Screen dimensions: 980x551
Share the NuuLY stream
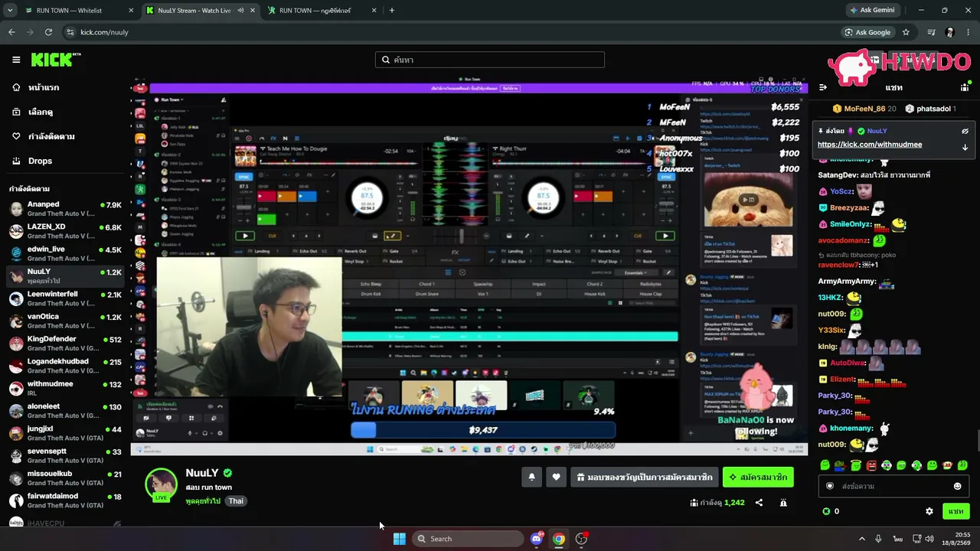coord(759,503)
